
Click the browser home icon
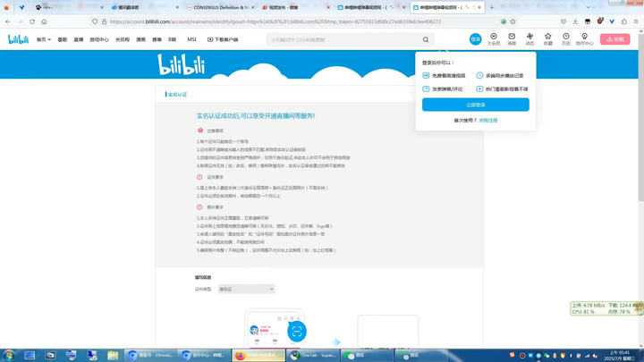coord(44,21)
